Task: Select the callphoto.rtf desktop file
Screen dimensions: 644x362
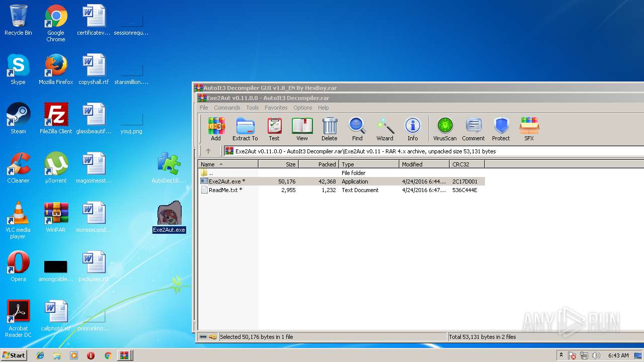Action: pyautogui.click(x=56, y=316)
